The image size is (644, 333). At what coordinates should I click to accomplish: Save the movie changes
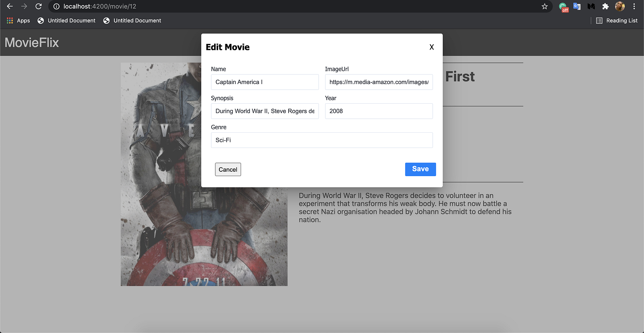(420, 169)
